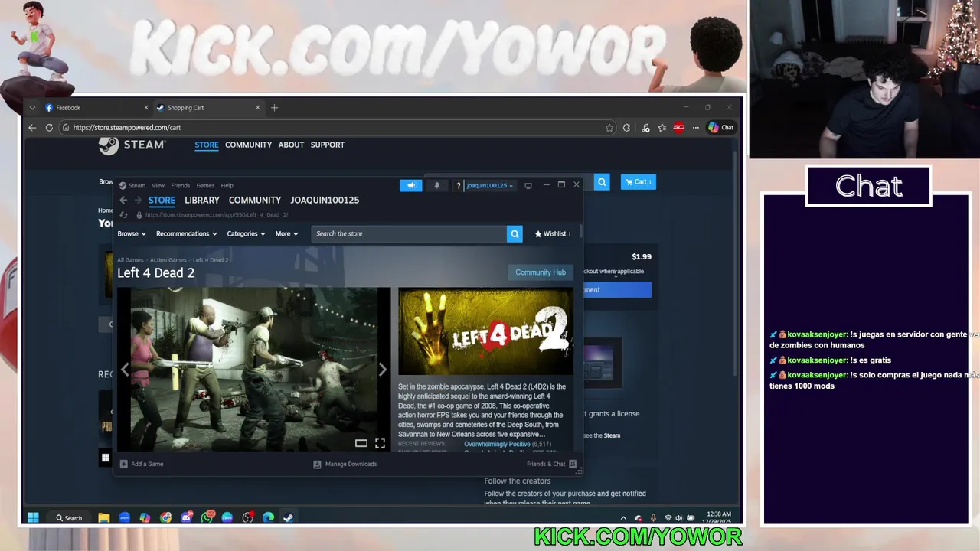Refresh the browser page
The image size is (980, 551).
click(x=49, y=127)
